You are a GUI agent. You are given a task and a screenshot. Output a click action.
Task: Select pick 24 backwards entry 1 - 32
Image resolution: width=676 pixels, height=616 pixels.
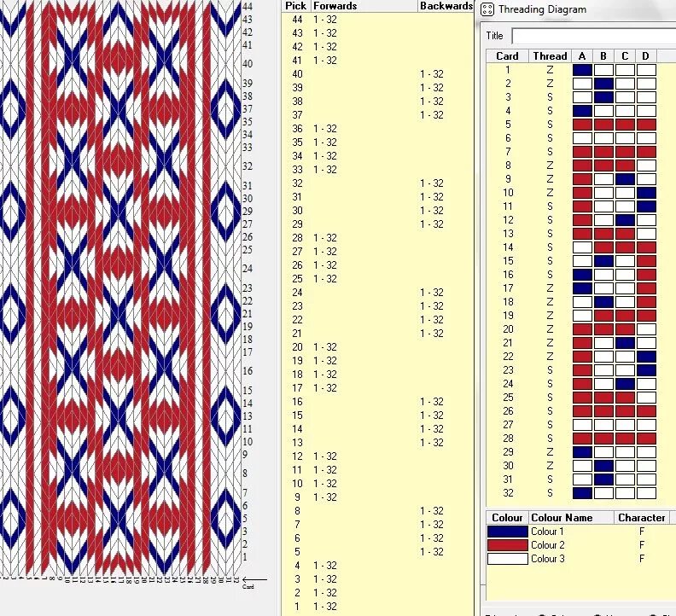(432, 293)
